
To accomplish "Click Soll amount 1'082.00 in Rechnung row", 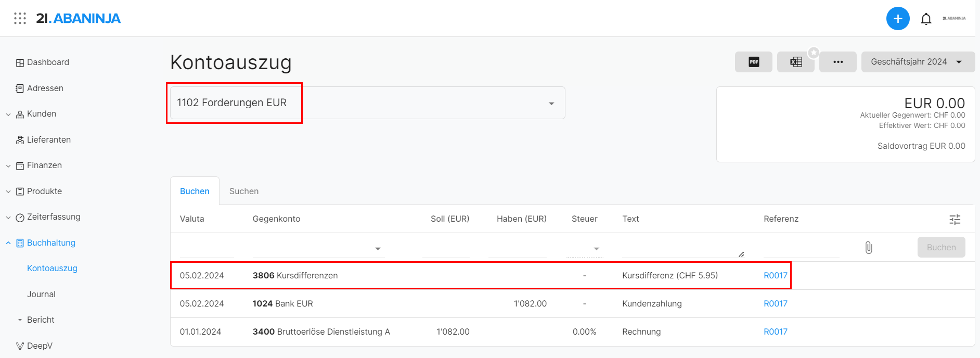I will [x=453, y=331].
